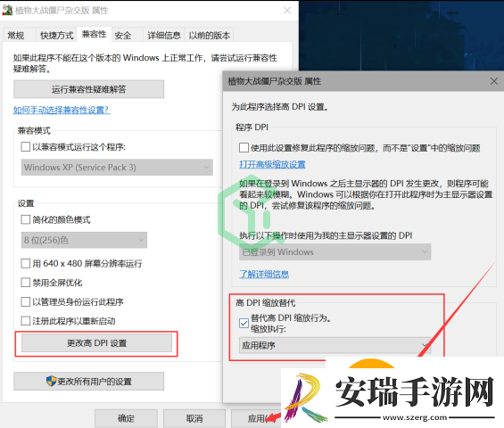Image resolution: width=504 pixels, height=428 pixels.
Task: Click the 设置 group label
Action: pyautogui.click(x=26, y=203)
